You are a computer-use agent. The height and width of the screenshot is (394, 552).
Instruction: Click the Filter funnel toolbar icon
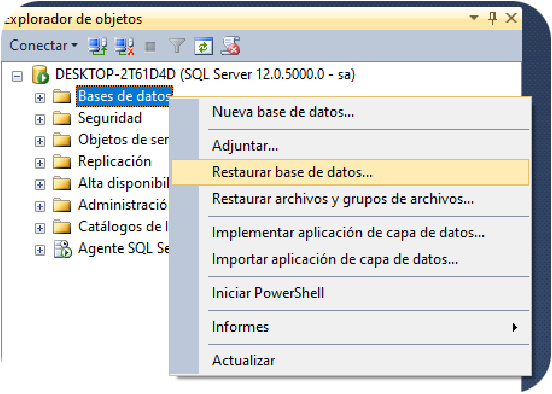[177, 46]
